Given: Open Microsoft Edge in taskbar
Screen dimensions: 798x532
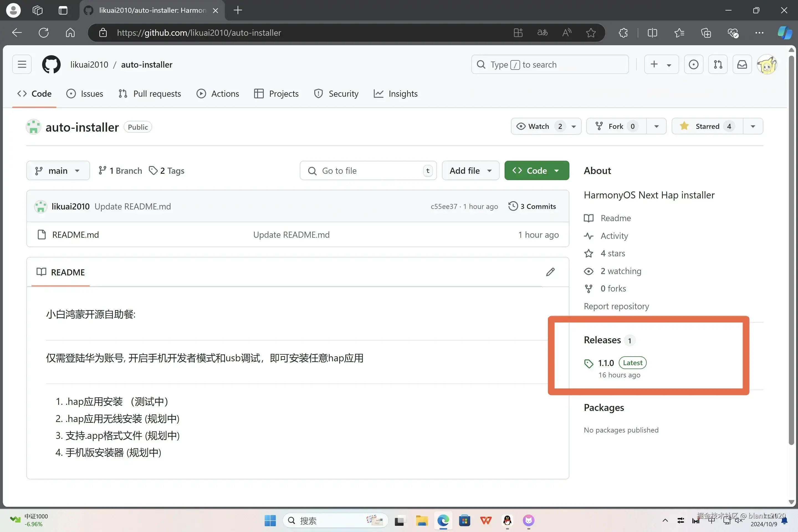Looking at the screenshot, I should pyautogui.click(x=443, y=520).
